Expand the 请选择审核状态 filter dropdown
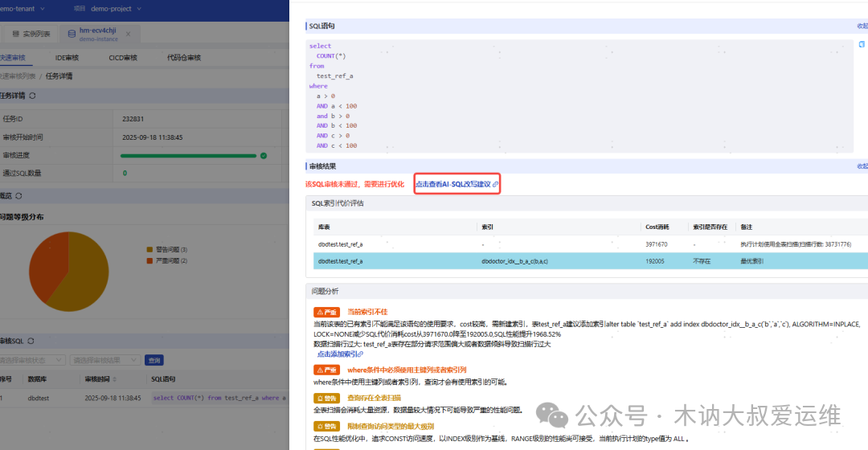The width and height of the screenshot is (868, 450). [32, 360]
